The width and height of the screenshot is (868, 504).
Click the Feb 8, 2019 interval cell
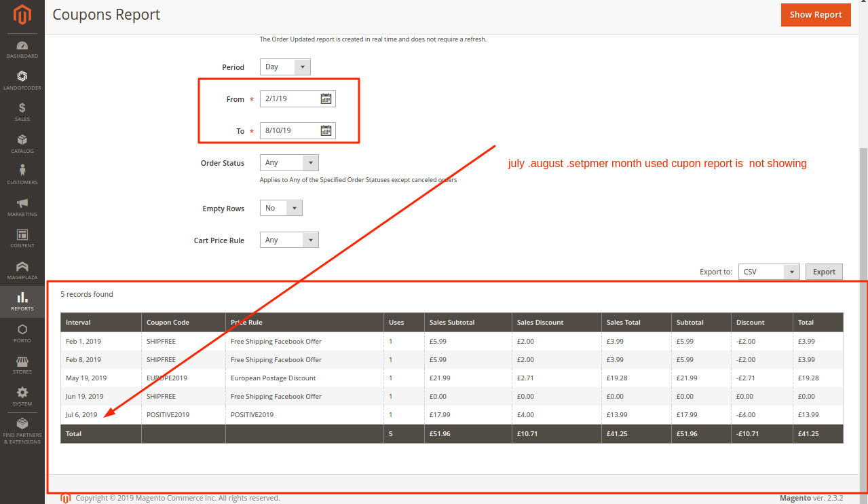point(100,359)
